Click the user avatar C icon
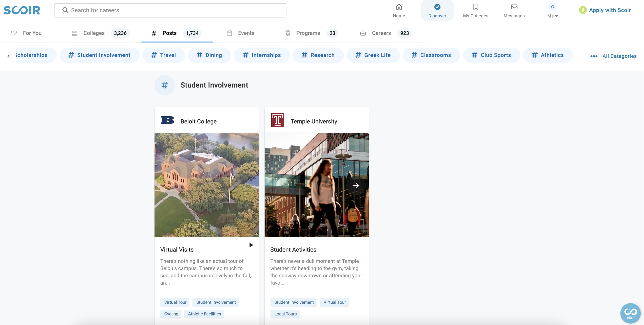The image size is (644, 325). coord(552,7)
